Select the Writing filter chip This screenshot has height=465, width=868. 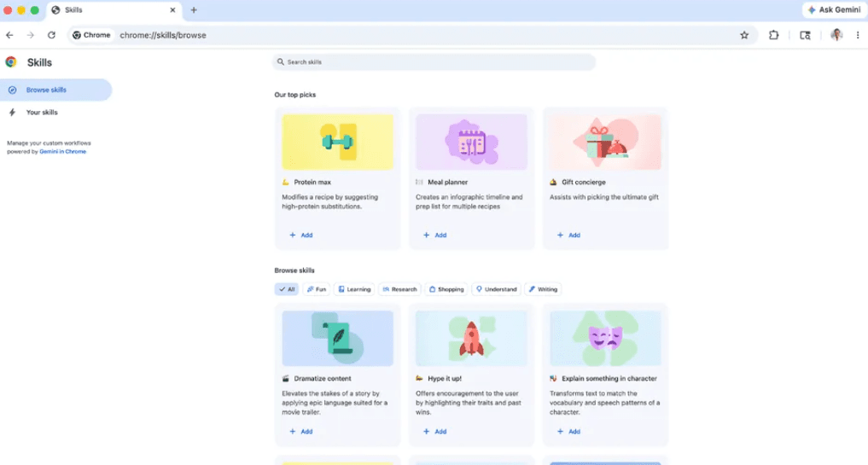(x=543, y=289)
